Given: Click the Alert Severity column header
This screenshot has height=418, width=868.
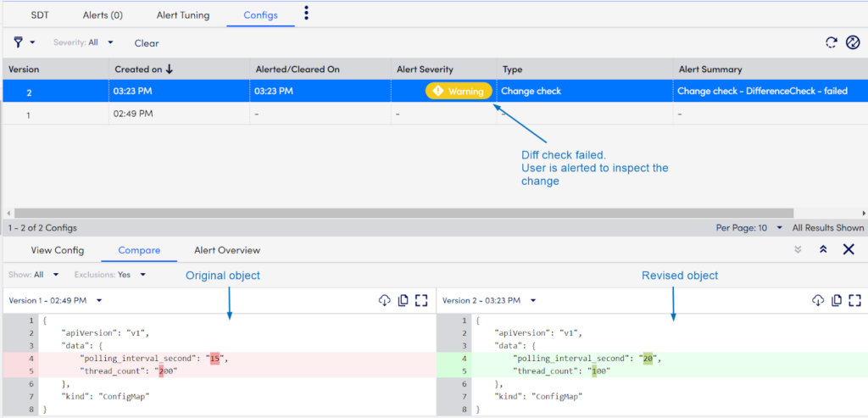Looking at the screenshot, I should [425, 70].
